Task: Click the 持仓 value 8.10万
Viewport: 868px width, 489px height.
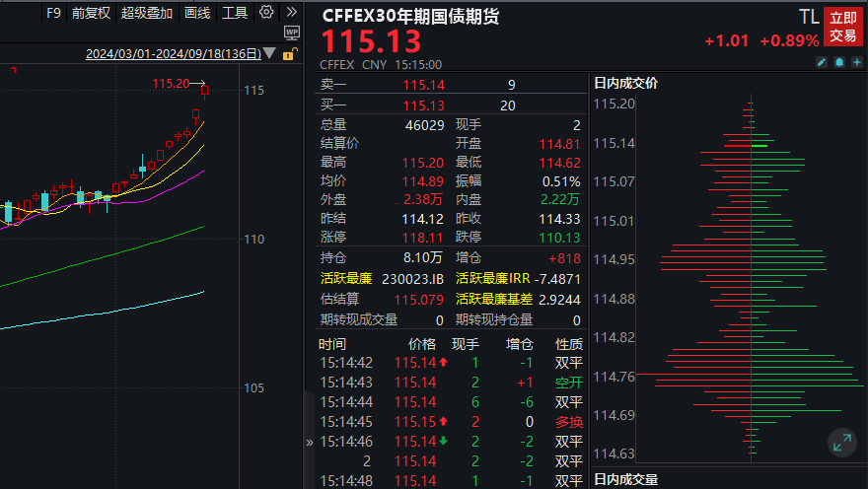Action: (423, 257)
